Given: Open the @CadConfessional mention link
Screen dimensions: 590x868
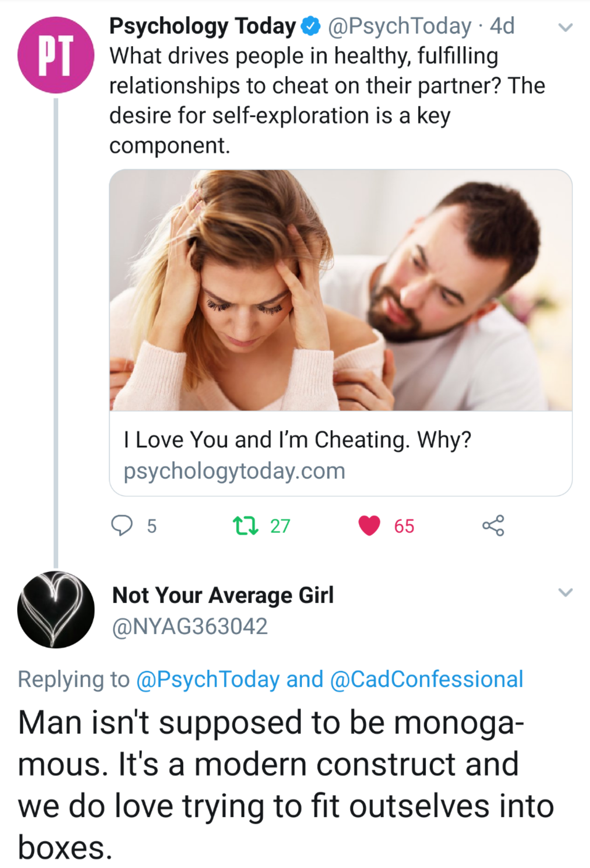Looking at the screenshot, I should (426, 679).
